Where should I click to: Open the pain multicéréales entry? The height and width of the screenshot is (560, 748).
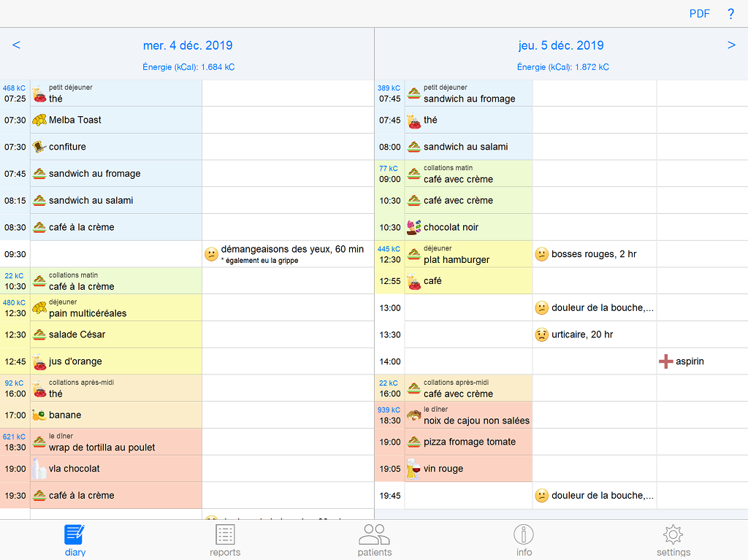tap(116, 307)
